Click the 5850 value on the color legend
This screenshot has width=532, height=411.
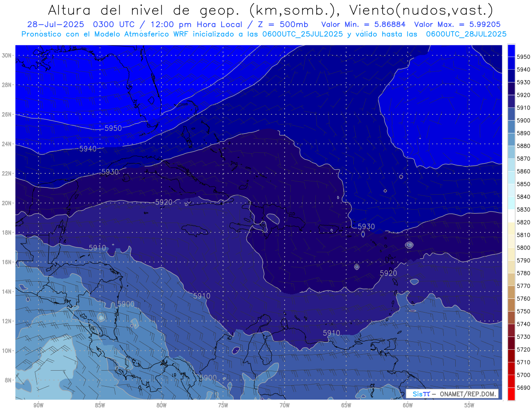pyautogui.click(x=524, y=184)
